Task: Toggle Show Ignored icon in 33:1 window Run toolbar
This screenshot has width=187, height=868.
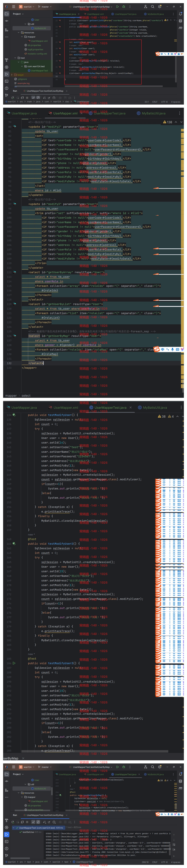Action: tap(38, 98)
